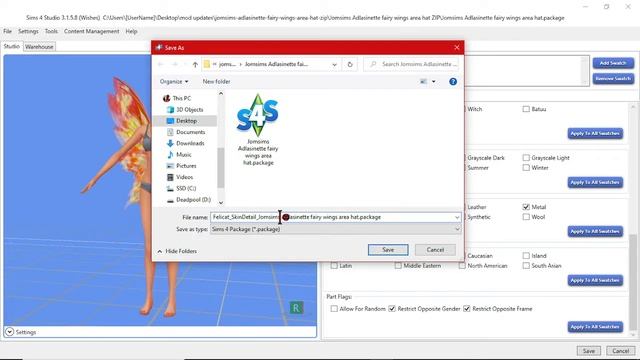Toggle the Batuu checkbox
The width and height of the screenshot is (640, 360).
coord(526,109)
